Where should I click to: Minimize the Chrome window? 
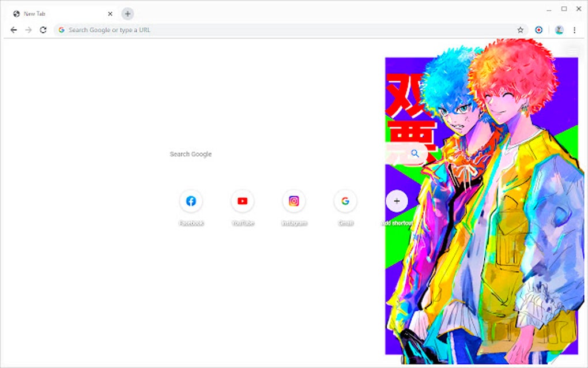coord(549,9)
